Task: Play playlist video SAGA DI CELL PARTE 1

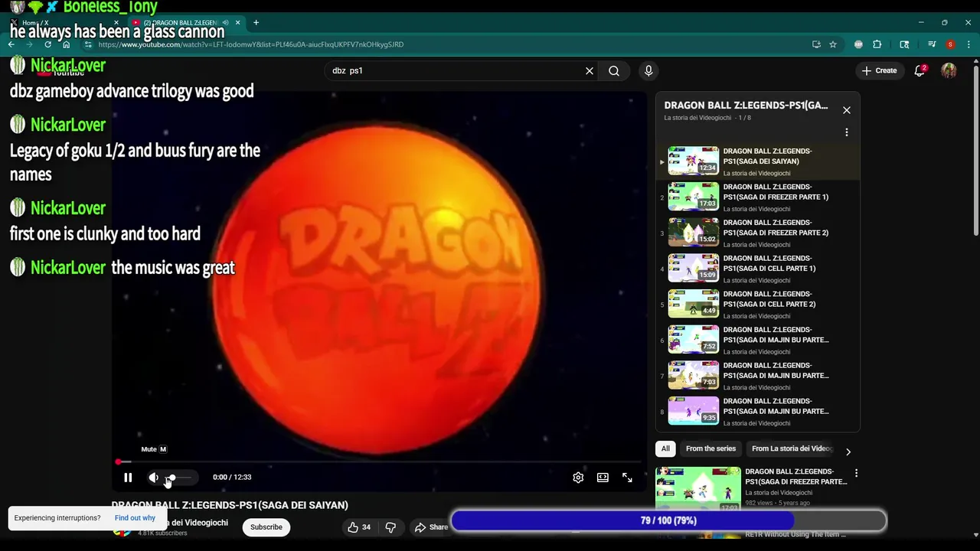Action: 758,269
